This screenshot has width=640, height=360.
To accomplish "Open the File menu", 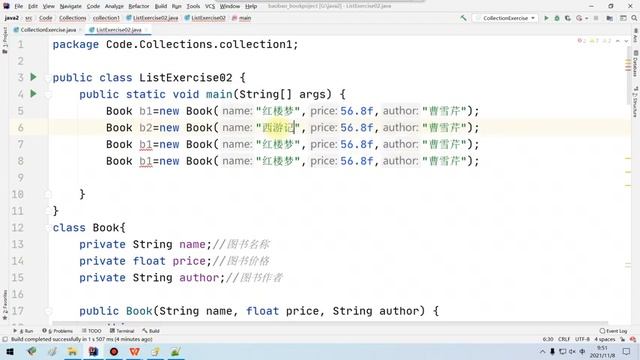I will [19, 6].
